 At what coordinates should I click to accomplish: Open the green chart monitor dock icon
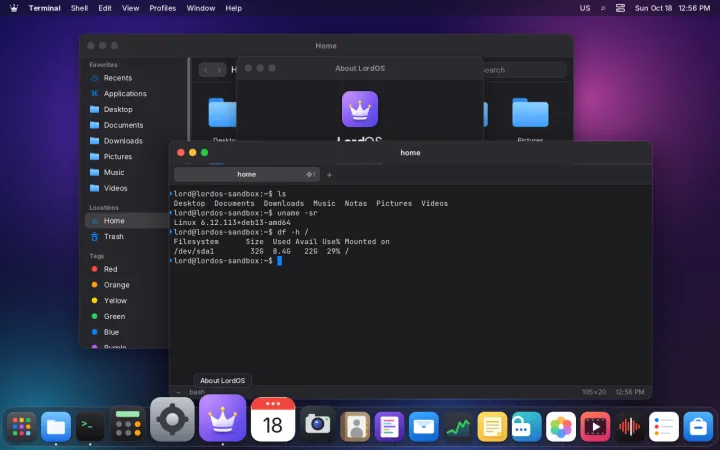coord(458,427)
